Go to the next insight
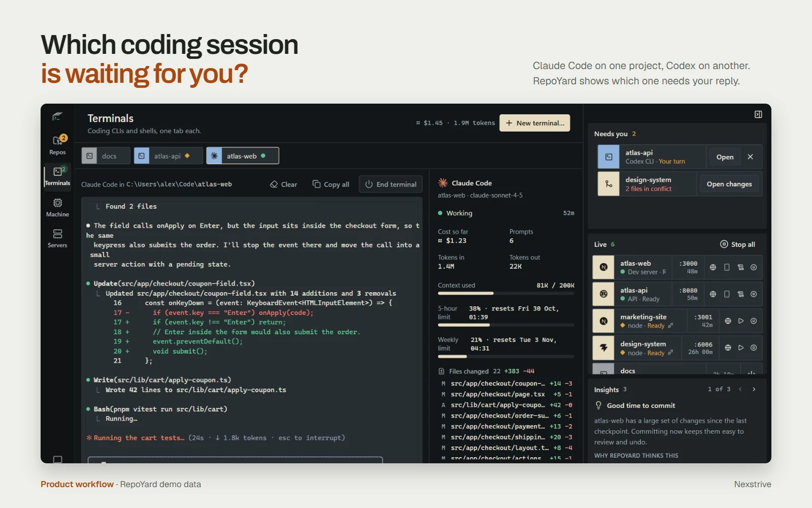This screenshot has height=508, width=812. 754,389
